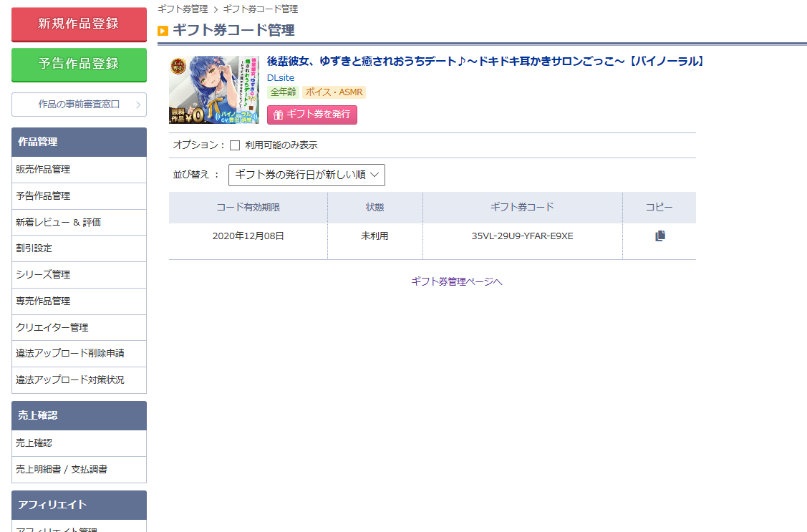Click the 予告作品登録 green button

pos(79,64)
